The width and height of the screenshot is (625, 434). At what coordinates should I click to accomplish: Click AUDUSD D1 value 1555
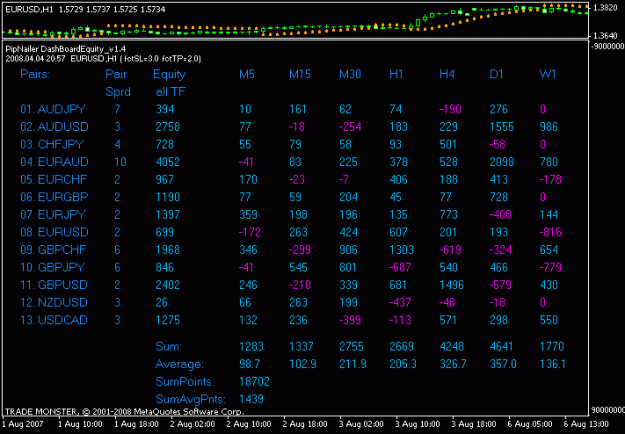coord(501,127)
